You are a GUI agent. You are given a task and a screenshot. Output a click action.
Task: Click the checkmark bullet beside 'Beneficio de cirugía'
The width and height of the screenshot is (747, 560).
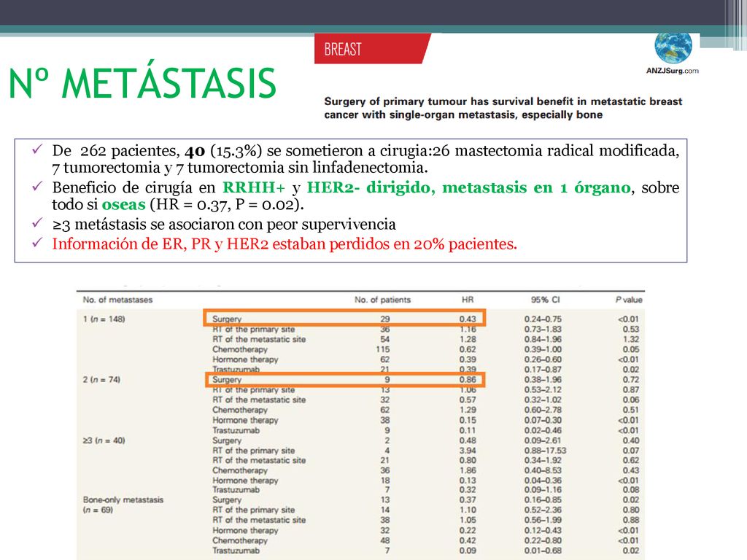(x=37, y=187)
